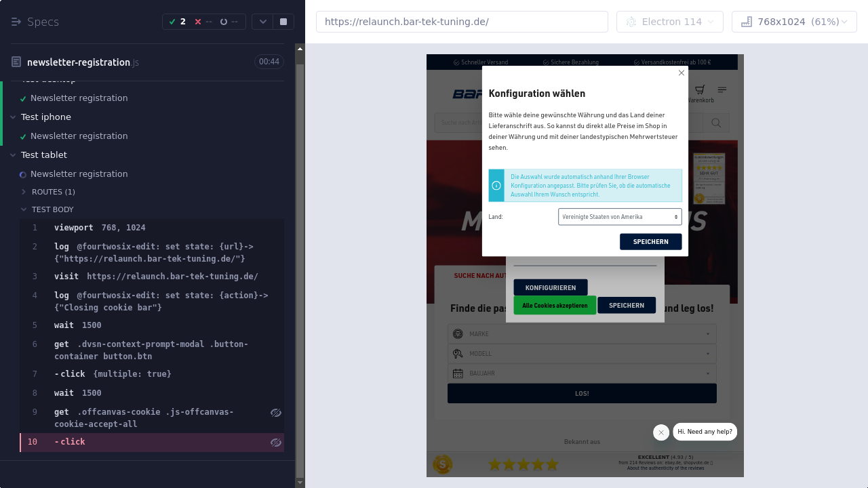868x488 pixels.
Task: Collapse the TEST BODY section
Action: click(24, 209)
